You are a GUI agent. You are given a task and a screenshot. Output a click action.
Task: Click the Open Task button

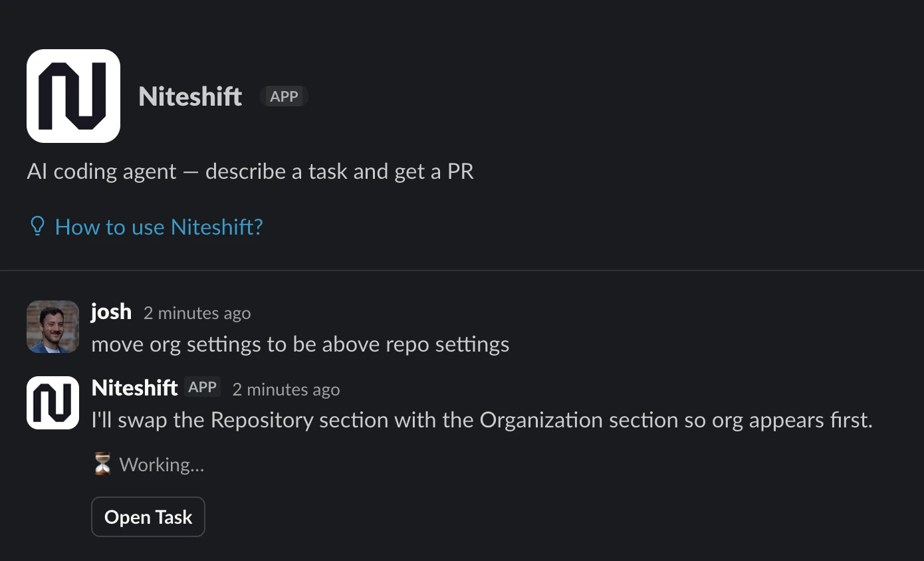148,517
